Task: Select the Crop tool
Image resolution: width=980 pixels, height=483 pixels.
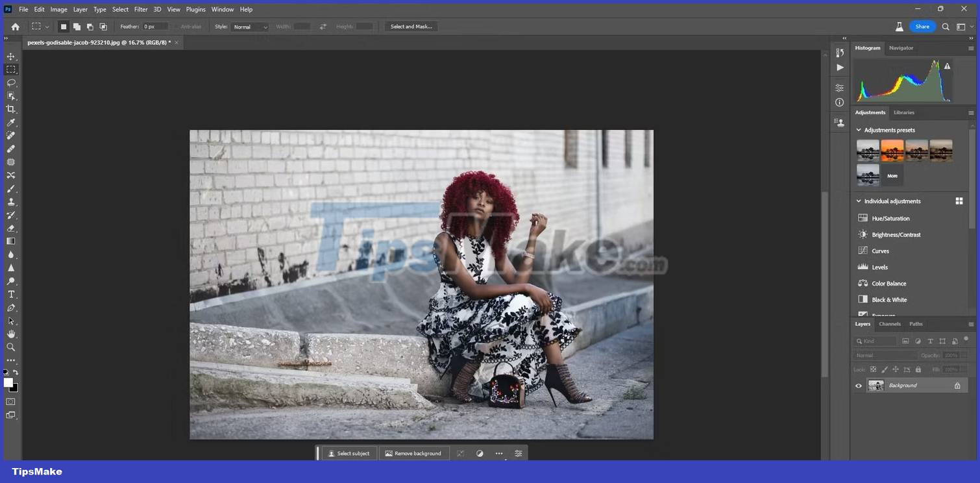Action: pos(10,109)
